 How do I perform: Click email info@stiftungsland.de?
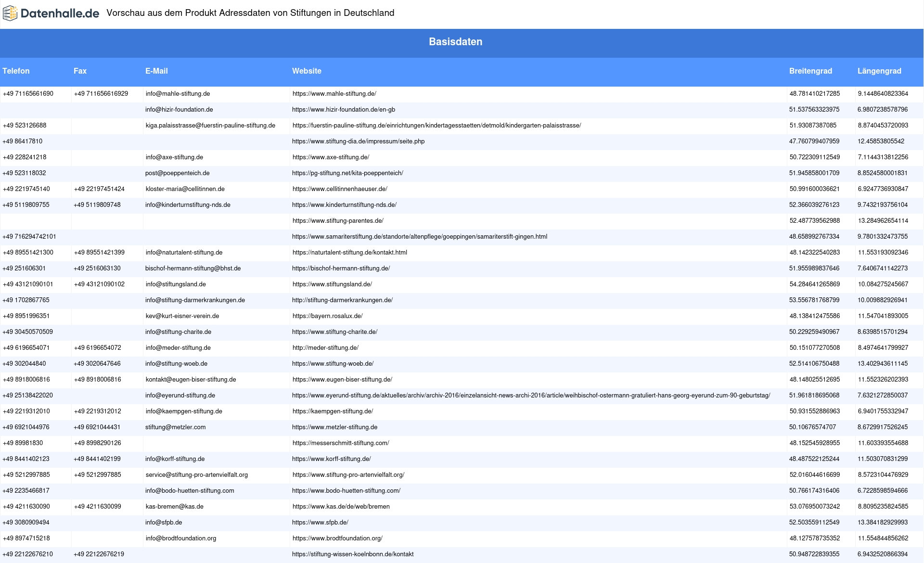pyautogui.click(x=176, y=284)
